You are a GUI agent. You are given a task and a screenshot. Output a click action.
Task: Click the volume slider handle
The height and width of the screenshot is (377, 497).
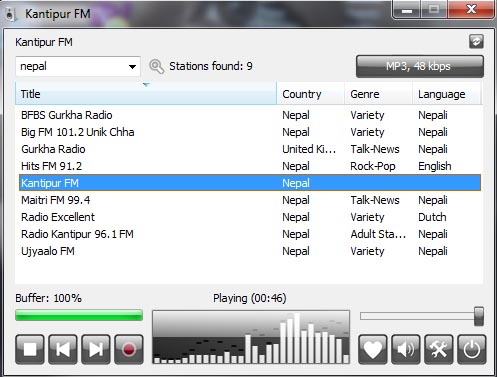(x=479, y=316)
